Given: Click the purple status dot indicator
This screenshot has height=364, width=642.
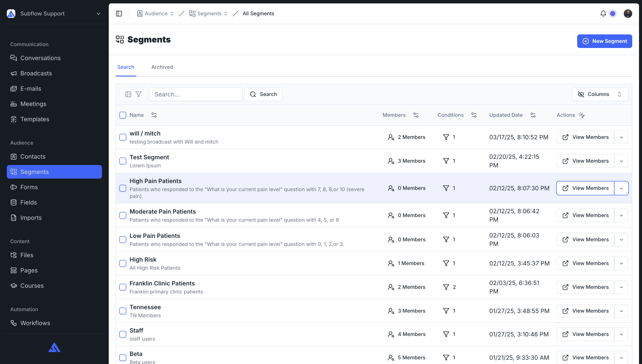Looking at the screenshot, I should pos(613,14).
